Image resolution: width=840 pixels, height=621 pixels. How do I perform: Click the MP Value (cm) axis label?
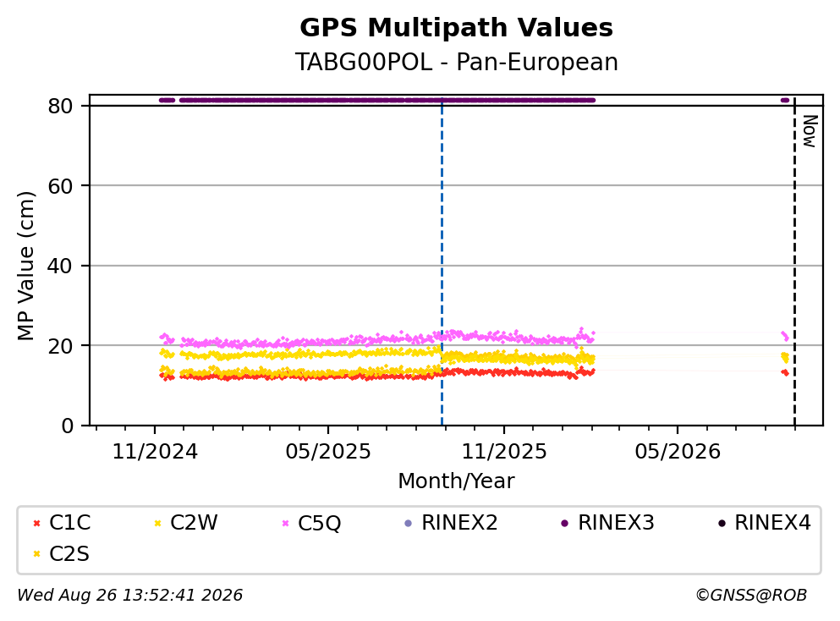tap(25, 266)
